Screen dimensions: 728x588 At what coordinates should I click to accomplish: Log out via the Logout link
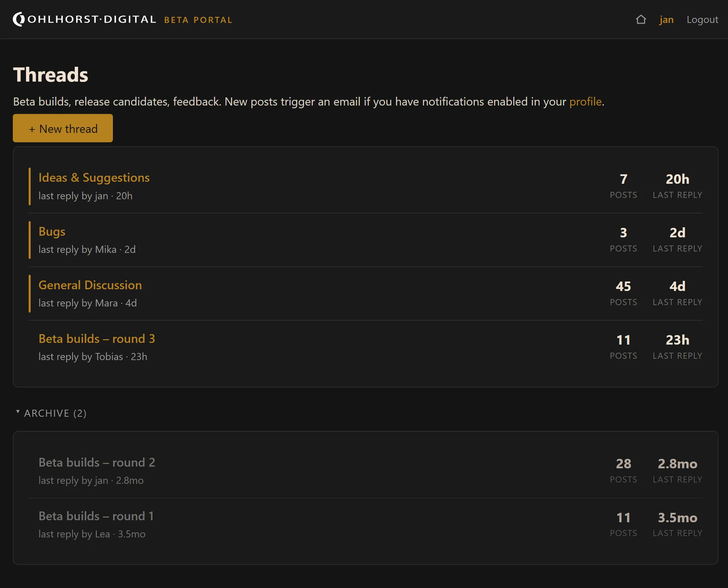coord(702,20)
